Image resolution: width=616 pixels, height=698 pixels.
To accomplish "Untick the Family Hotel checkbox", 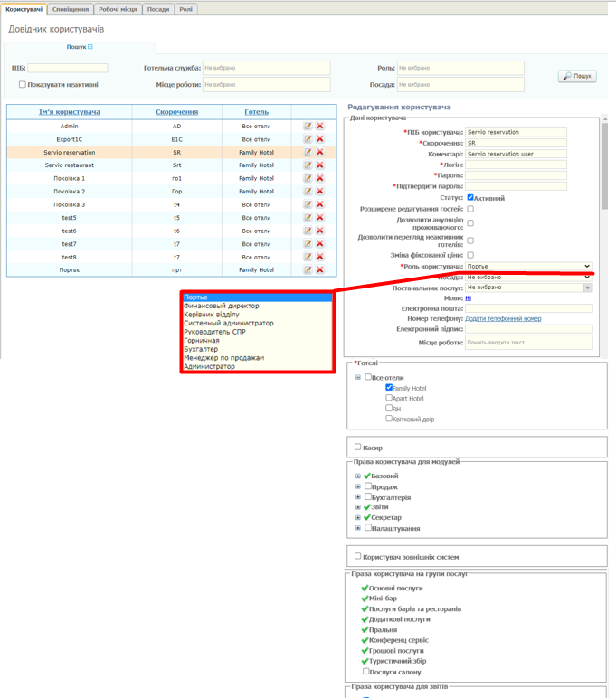I will point(389,388).
